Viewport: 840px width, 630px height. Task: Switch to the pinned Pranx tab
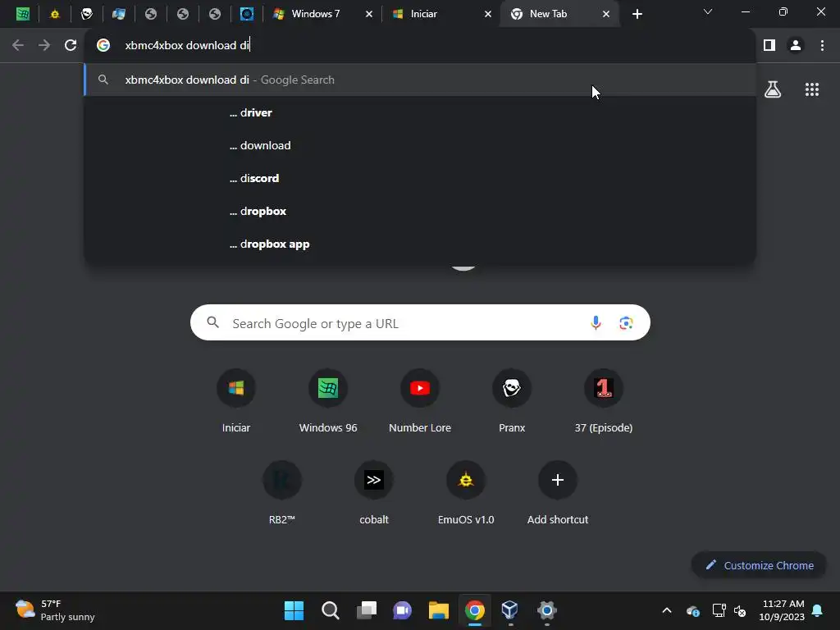coord(87,14)
